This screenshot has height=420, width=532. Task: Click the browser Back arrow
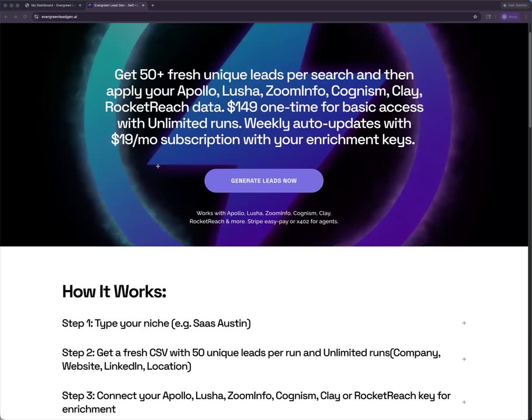(x=6, y=16)
